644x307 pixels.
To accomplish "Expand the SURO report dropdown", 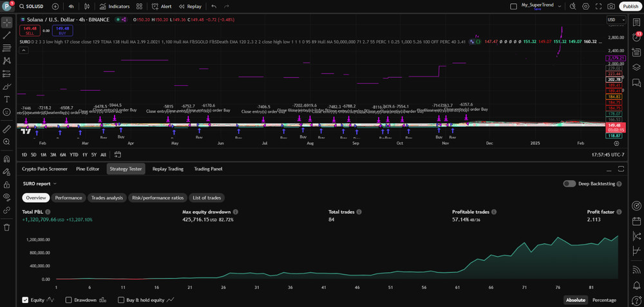I will click(x=40, y=184).
